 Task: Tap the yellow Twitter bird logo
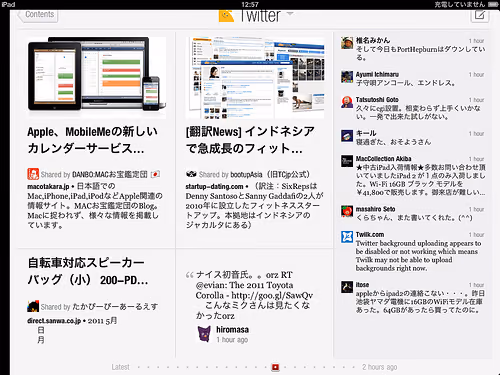click(226, 16)
